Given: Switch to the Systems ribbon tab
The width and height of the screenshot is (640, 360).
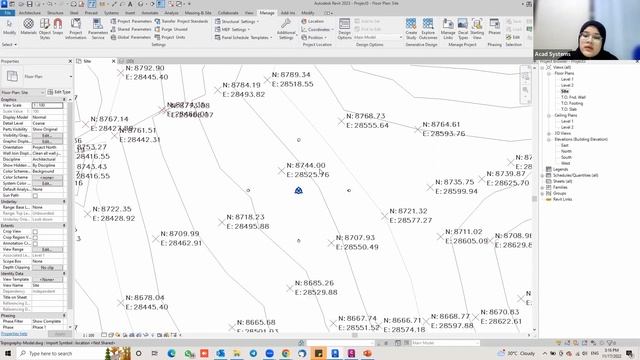Looking at the screenshot, I should [x=111, y=13].
